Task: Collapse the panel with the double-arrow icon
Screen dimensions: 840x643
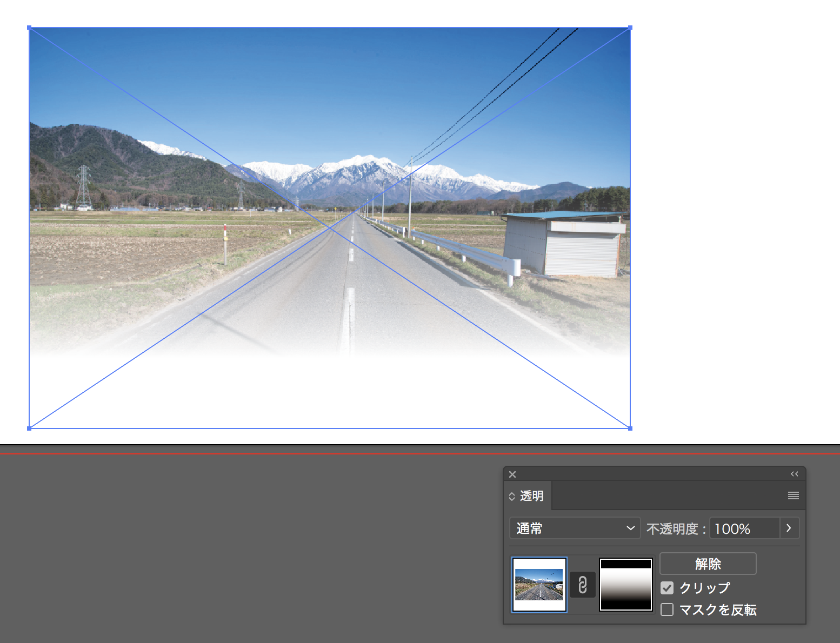Action: point(794,474)
